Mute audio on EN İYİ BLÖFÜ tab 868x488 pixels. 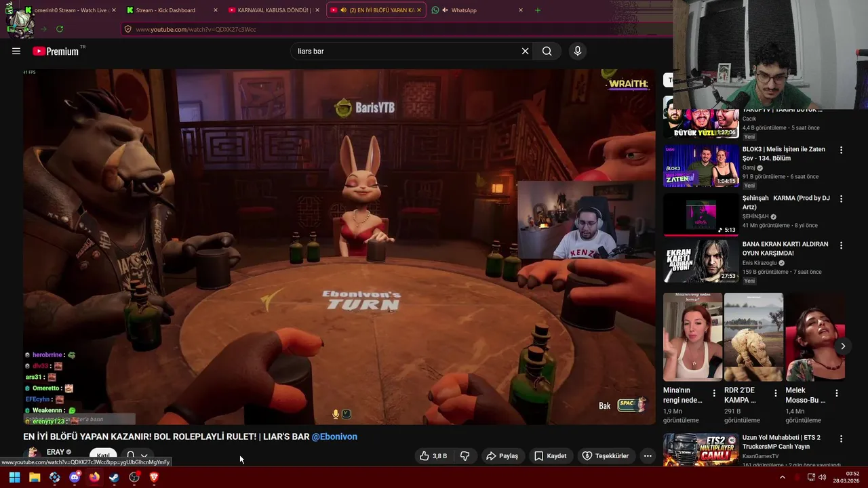[x=343, y=10]
